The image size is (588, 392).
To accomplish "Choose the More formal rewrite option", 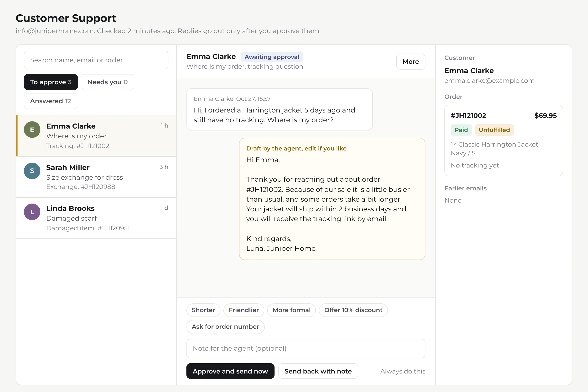I will (291, 310).
